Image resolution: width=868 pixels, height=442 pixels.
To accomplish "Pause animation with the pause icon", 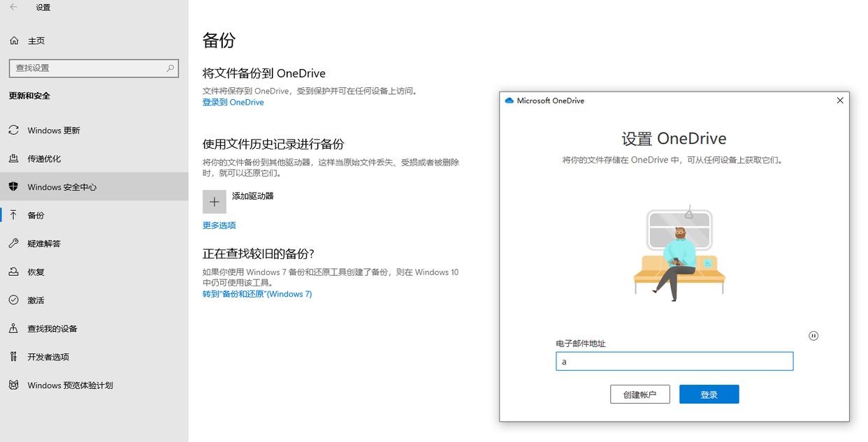I will tap(813, 336).
